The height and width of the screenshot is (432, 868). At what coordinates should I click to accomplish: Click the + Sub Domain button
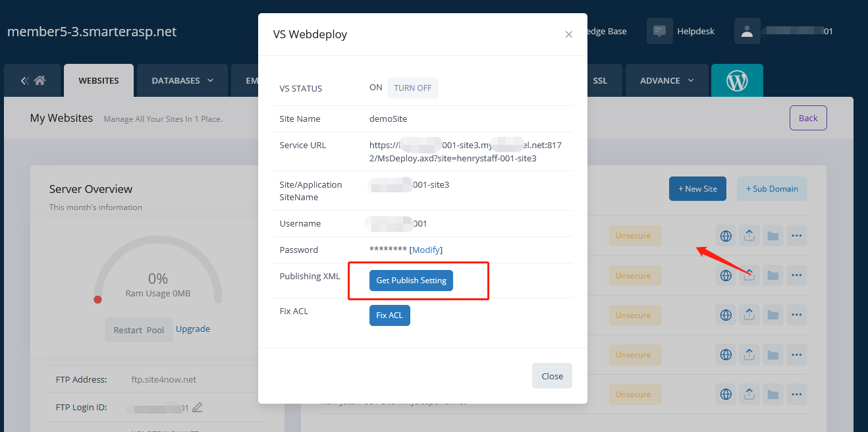pyautogui.click(x=772, y=188)
